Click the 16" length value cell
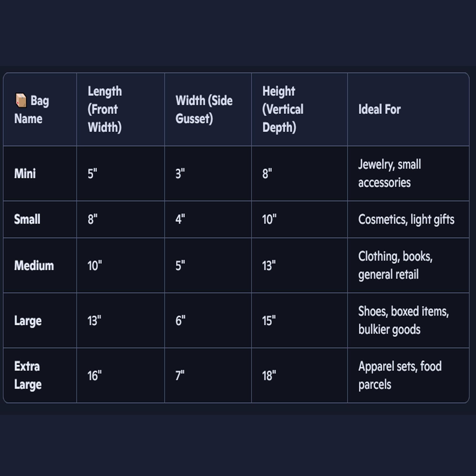Image resolution: width=476 pixels, height=476 pixels. point(94,376)
